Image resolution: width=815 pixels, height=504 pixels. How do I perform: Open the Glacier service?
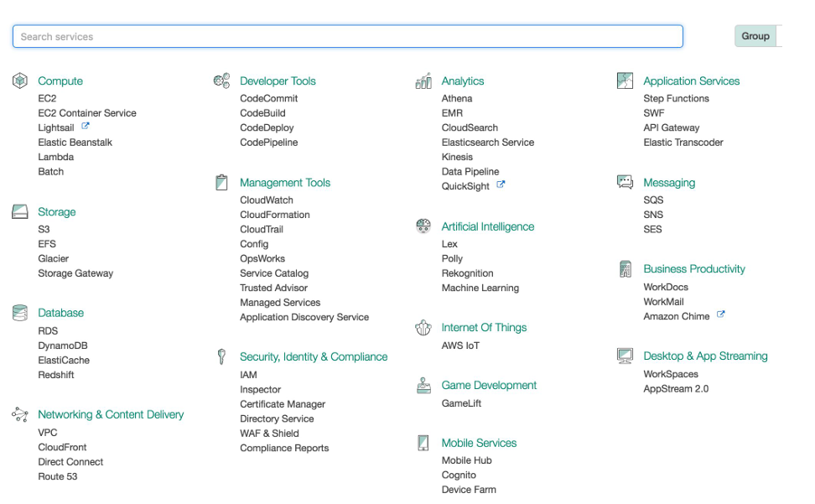click(x=53, y=258)
